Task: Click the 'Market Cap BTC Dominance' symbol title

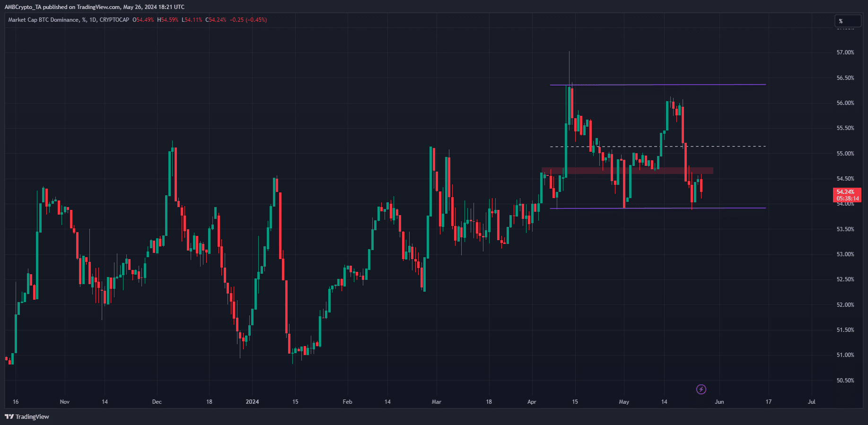Action: 44,20
